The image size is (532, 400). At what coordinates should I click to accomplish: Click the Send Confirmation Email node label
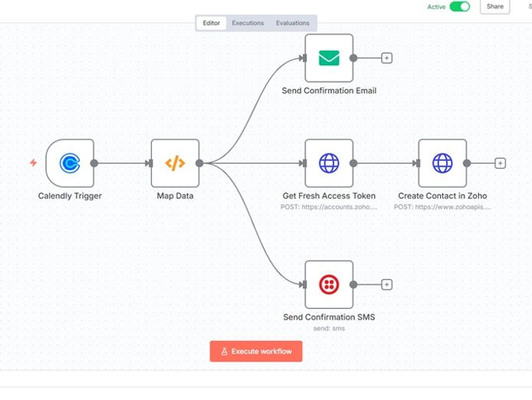329,90
